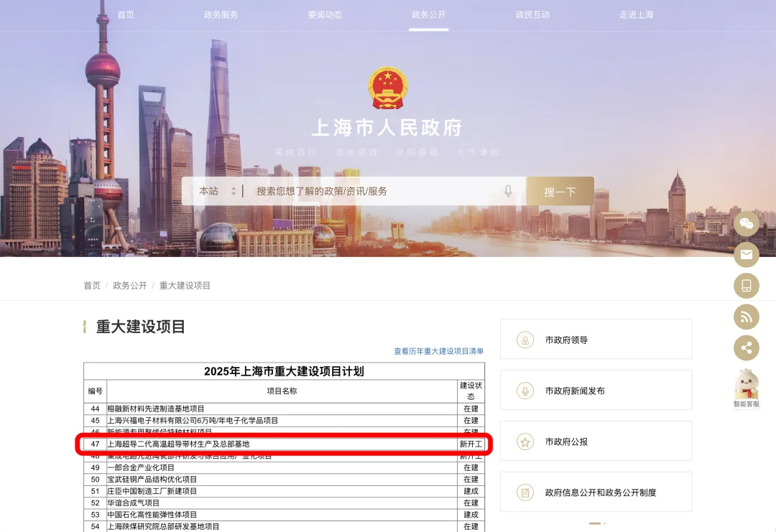Go to 要闻动态 in navigation
Image resolution: width=776 pixels, height=532 pixels.
[325, 14]
